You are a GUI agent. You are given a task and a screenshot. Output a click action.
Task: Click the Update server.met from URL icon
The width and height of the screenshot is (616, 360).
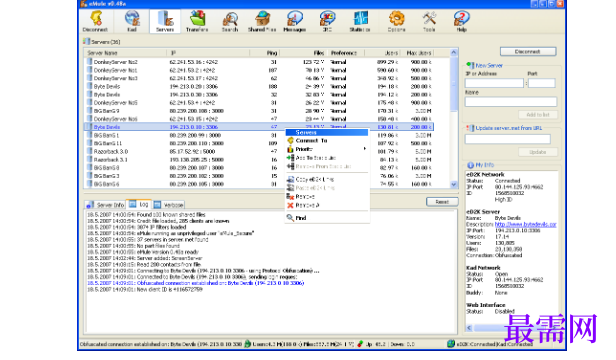coord(470,128)
